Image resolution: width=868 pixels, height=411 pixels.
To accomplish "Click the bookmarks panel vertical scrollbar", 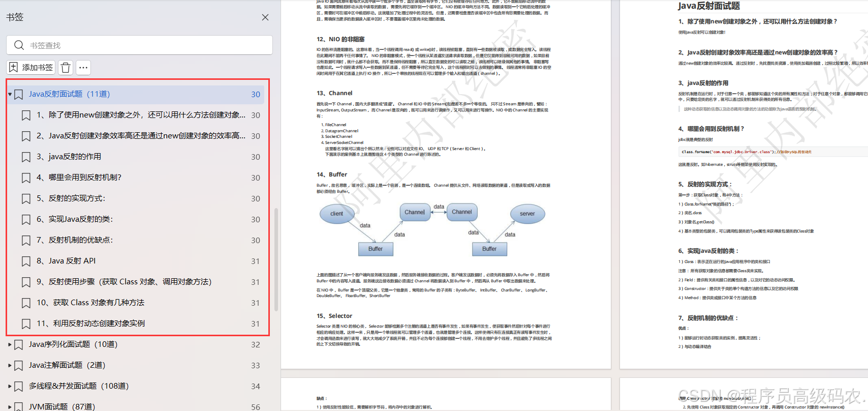I will point(276,259).
